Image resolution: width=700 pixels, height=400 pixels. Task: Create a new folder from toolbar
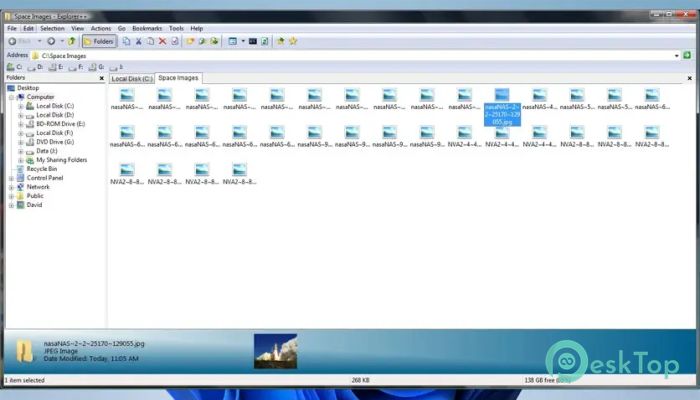click(x=190, y=41)
